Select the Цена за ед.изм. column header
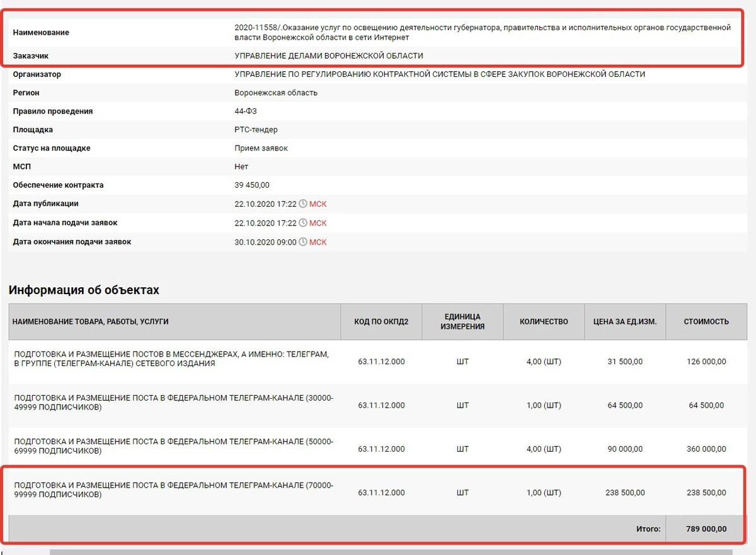Viewport: 756px width, 555px height. coord(625,322)
